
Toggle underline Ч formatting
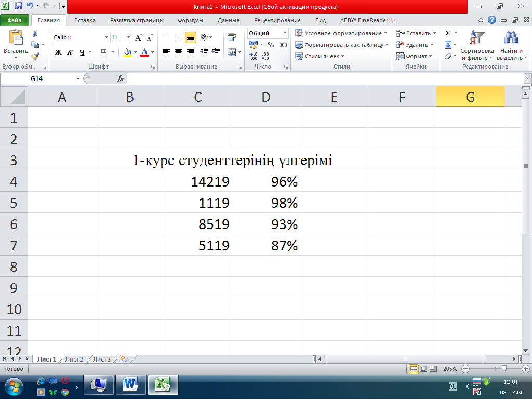coord(82,52)
